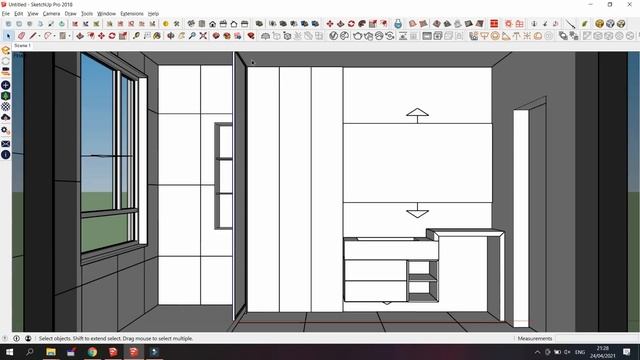Click the ENG language indicator

tap(580, 352)
